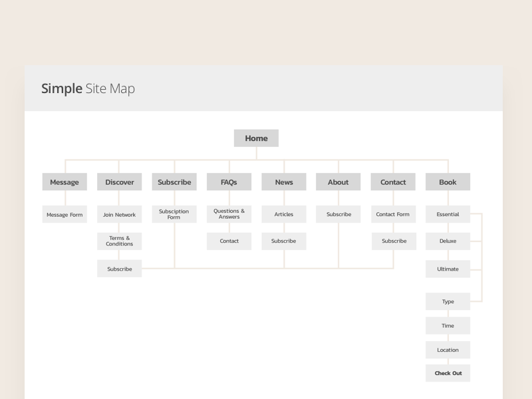This screenshot has height=399, width=532.
Task: Click the Check Out box
Action: tap(448, 373)
